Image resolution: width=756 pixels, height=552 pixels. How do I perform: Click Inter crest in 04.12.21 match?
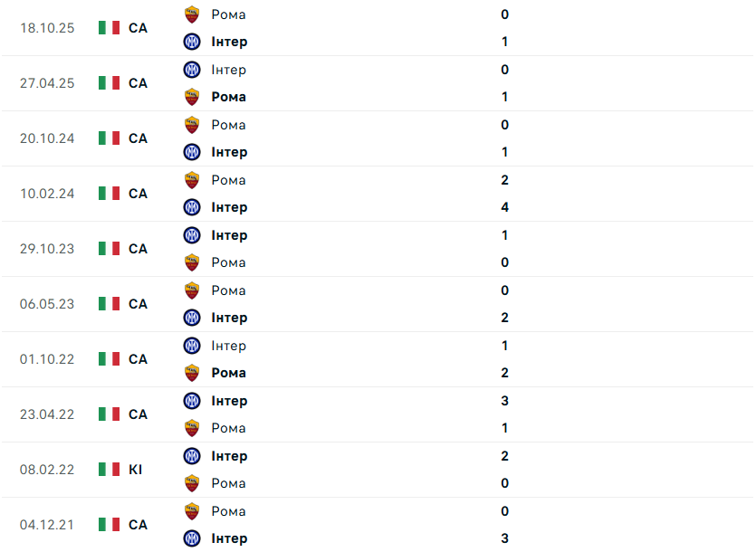click(191, 538)
